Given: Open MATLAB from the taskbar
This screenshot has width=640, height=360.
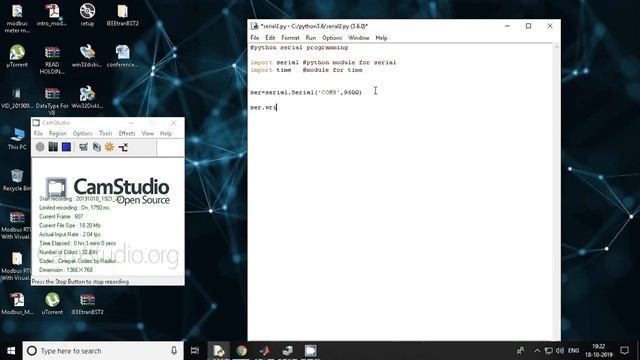Looking at the screenshot, I should pyautogui.click(x=264, y=351).
